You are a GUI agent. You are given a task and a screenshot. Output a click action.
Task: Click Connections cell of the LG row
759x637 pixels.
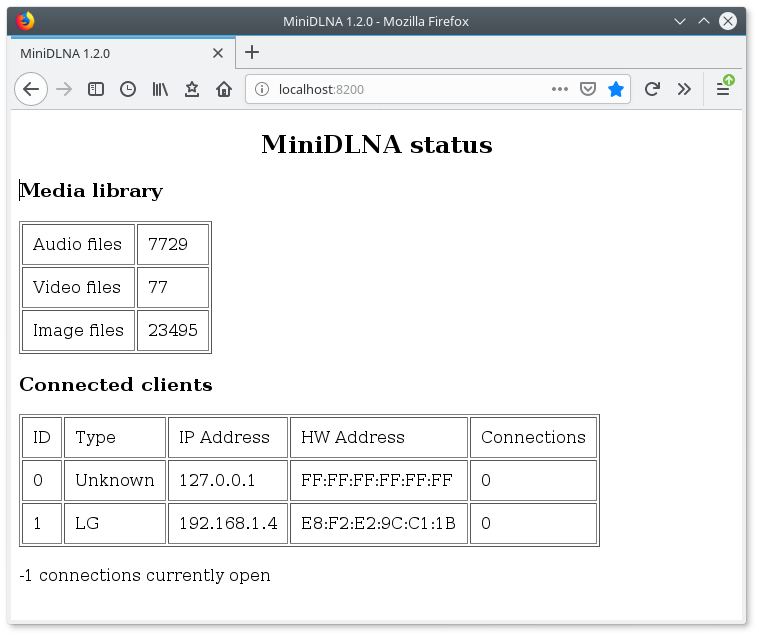click(x=533, y=523)
